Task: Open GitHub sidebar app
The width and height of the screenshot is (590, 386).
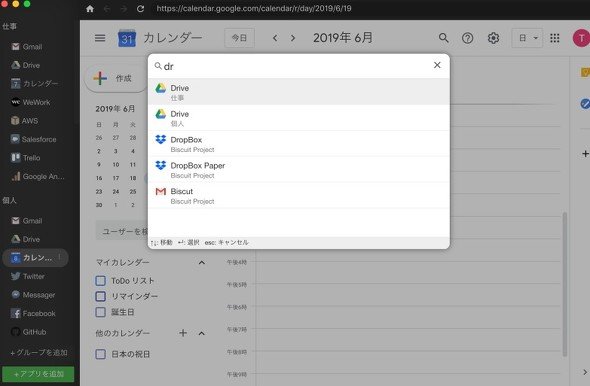Action: [x=29, y=332]
